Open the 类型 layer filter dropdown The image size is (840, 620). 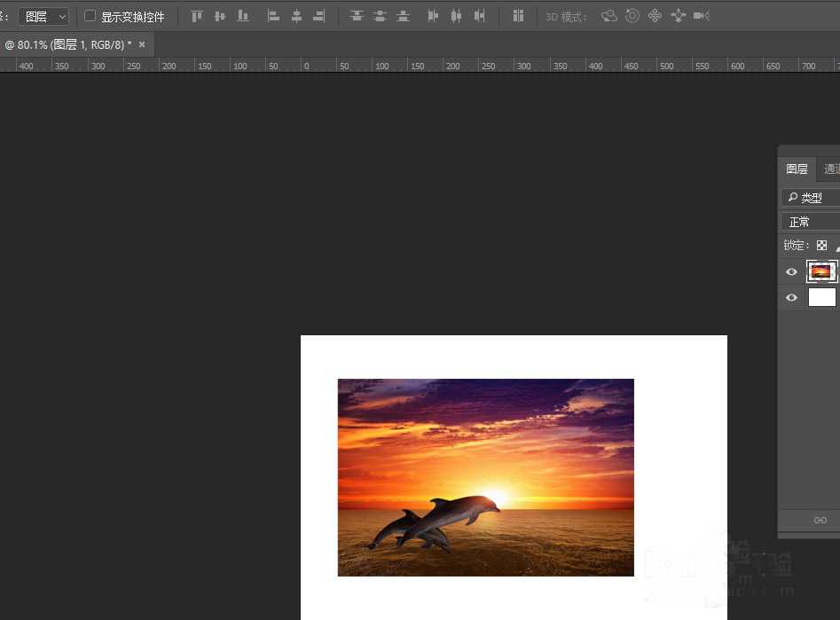coord(809,198)
